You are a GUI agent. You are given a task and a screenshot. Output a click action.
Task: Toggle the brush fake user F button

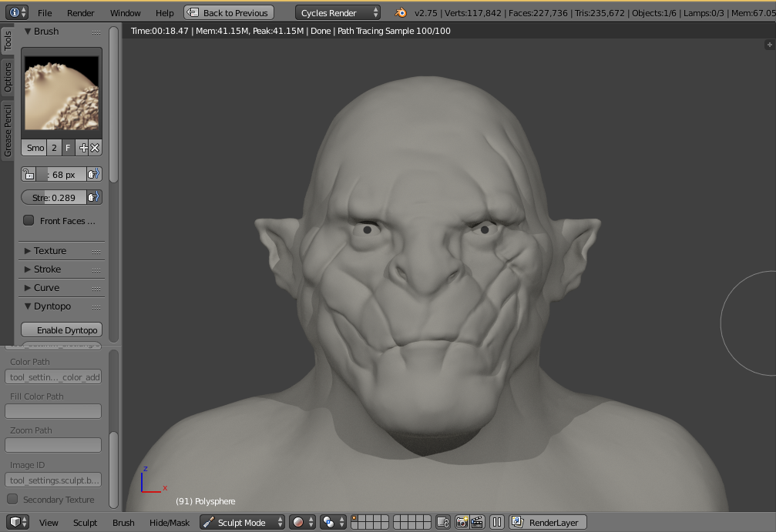coord(68,148)
